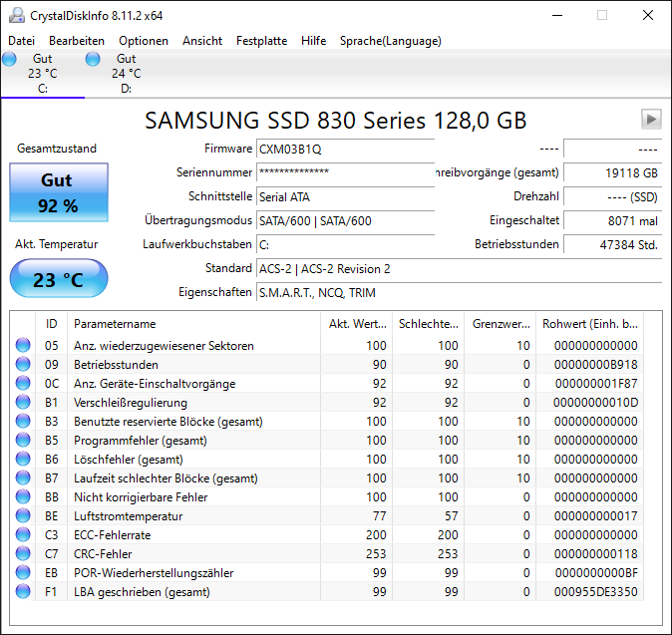672x635 pixels.
Task: Click the Übertragungsmodus field SATA/600
Action: click(345, 220)
